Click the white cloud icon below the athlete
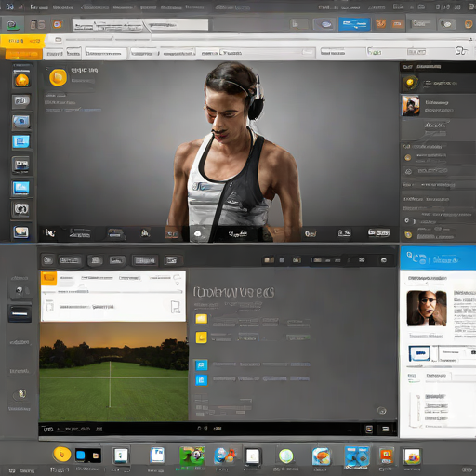 pos(197,233)
